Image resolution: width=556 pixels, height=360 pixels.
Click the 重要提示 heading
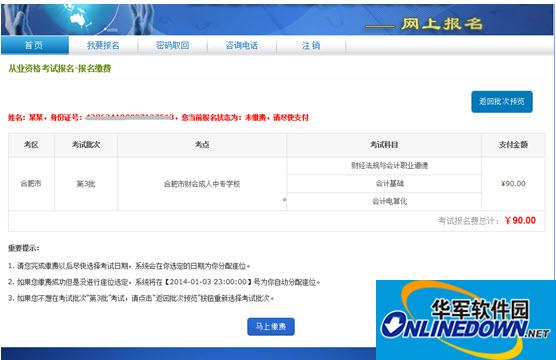[24, 248]
